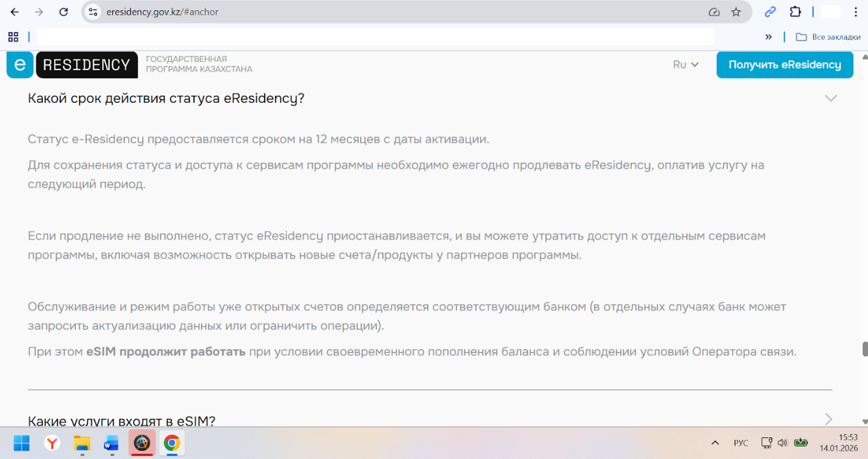Viewport: 868px width, 459px height.
Task: Open the Chrome three-dot menu
Action: (x=855, y=11)
